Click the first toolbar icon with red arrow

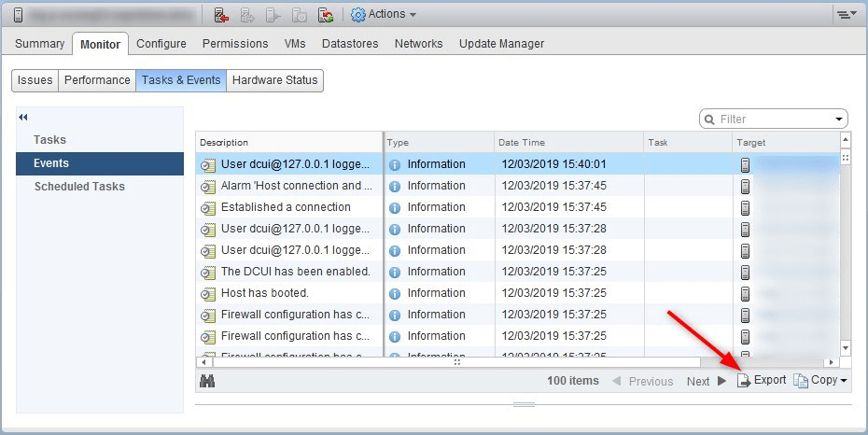[x=221, y=15]
